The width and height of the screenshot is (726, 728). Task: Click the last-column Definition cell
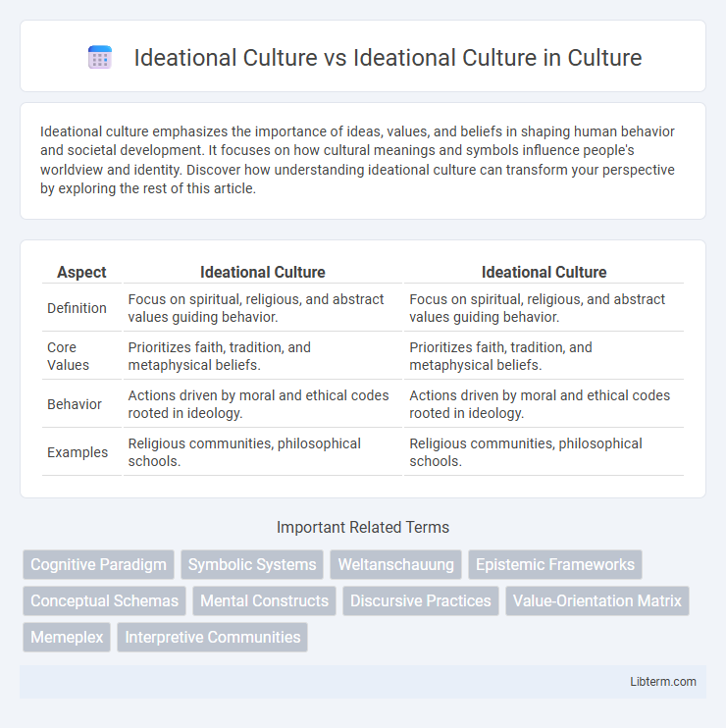[544, 308]
